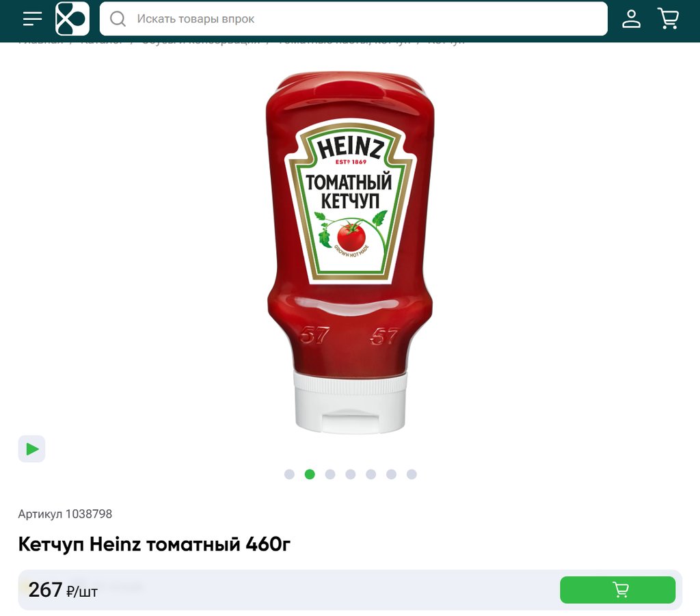This screenshot has width=700, height=616.
Task: Select the active green carousel dot
Action: (x=310, y=474)
